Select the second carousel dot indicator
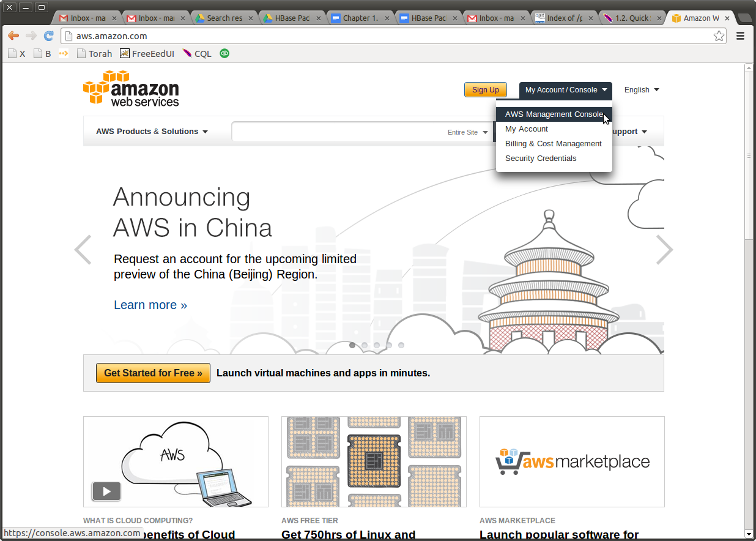756x541 pixels. 365,345
